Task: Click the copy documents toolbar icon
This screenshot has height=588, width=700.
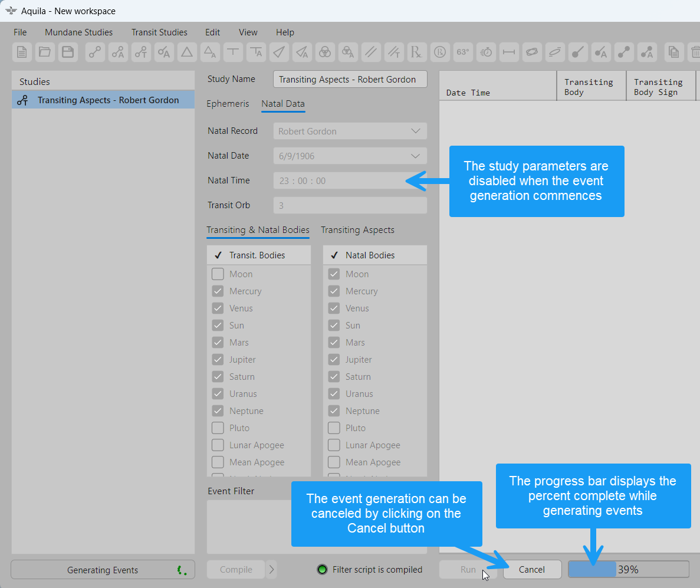Action: point(673,52)
